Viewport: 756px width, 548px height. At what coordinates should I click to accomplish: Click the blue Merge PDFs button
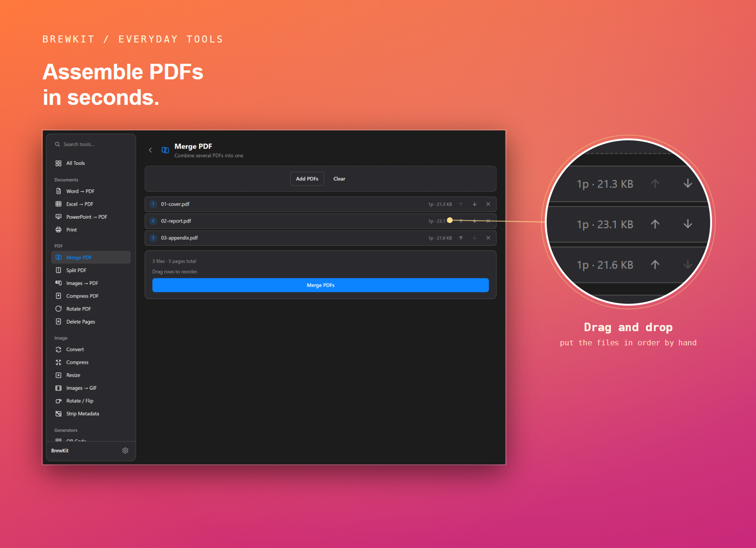[x=320, y=285]
